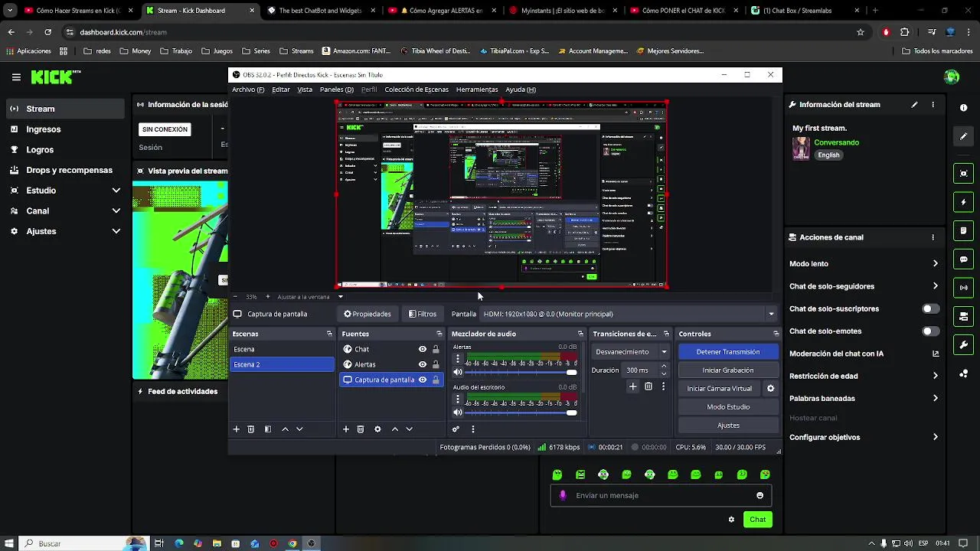980x551 pixels.
Task: Add a new source in Fuentes panel
Action: pyautogui.click(x=346, y=429)
